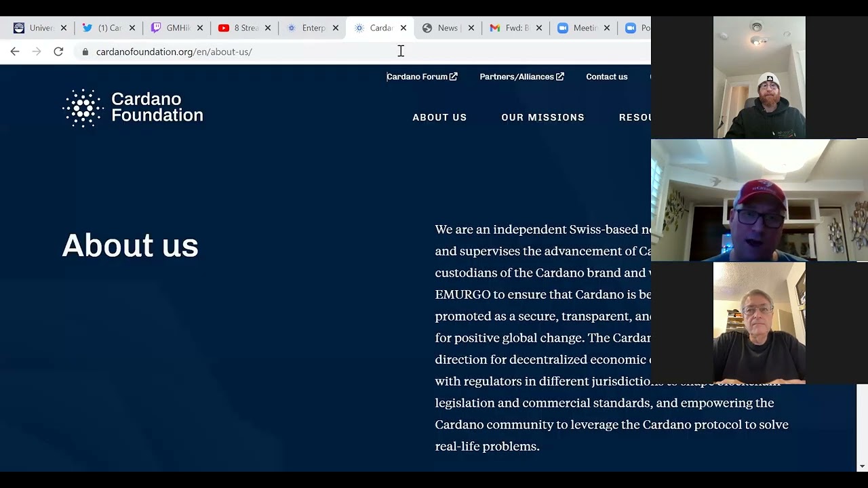This screenshot has height=488, width=868.
Task: Click the YouTube 8 Strea tab favicon
Action: coord(224,28)
